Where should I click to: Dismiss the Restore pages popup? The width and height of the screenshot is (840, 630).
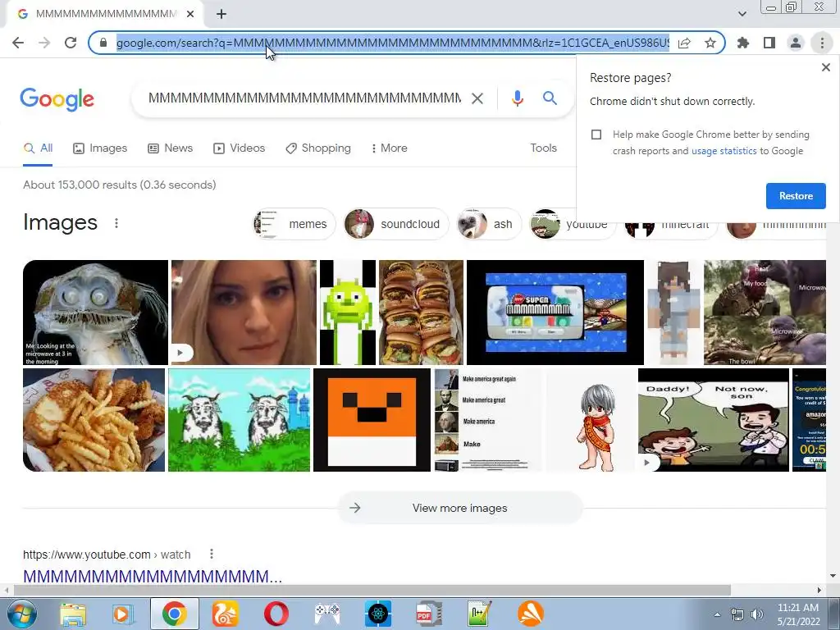(825, 67)
